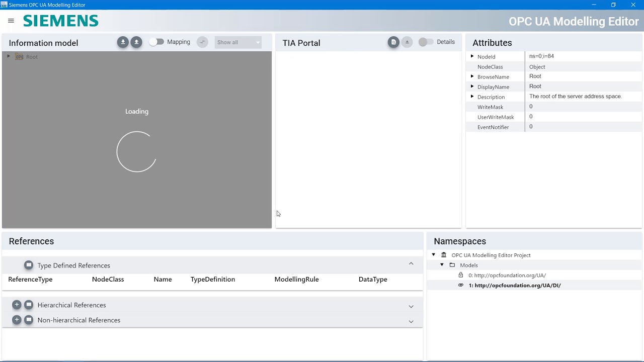Click the Hierarchical References label

pos(71,305)
